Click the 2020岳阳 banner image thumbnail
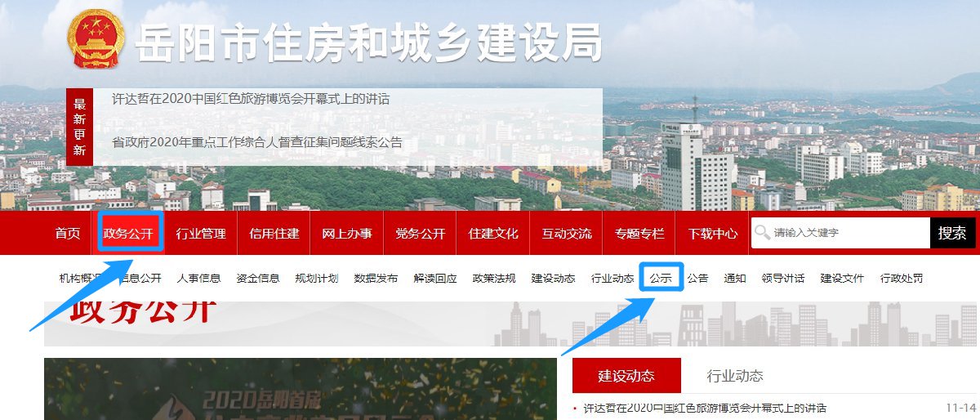The width and height of the screenshot is (980, 420). (301, 389)
